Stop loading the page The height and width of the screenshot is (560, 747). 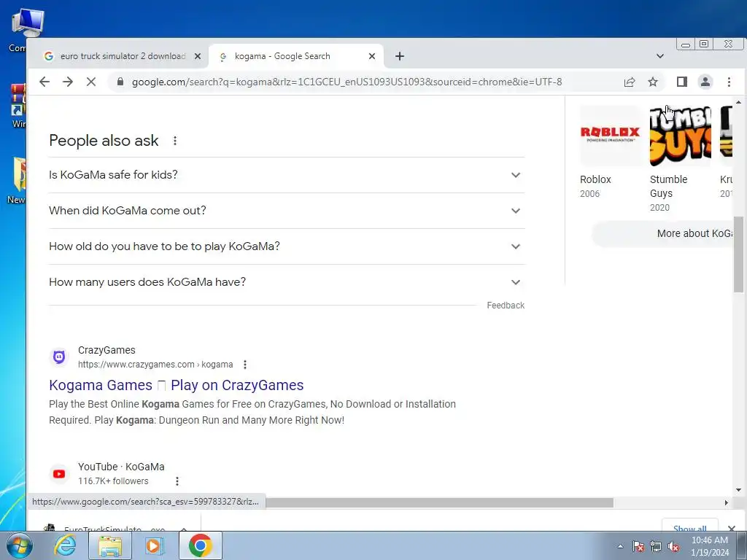coord(91,82)
